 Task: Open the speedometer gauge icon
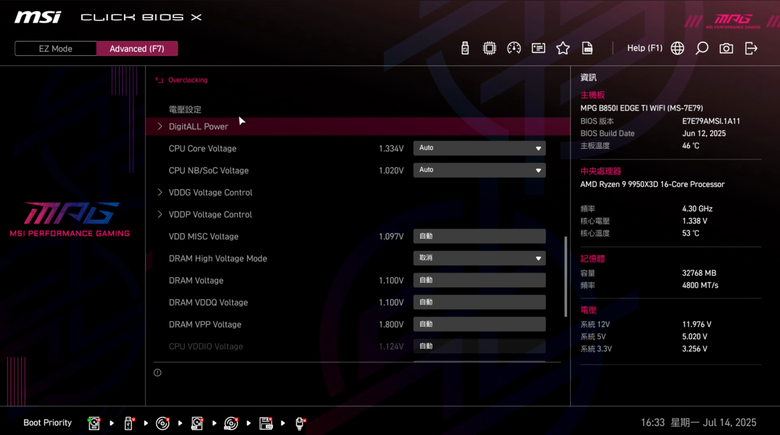pos(514,48)
